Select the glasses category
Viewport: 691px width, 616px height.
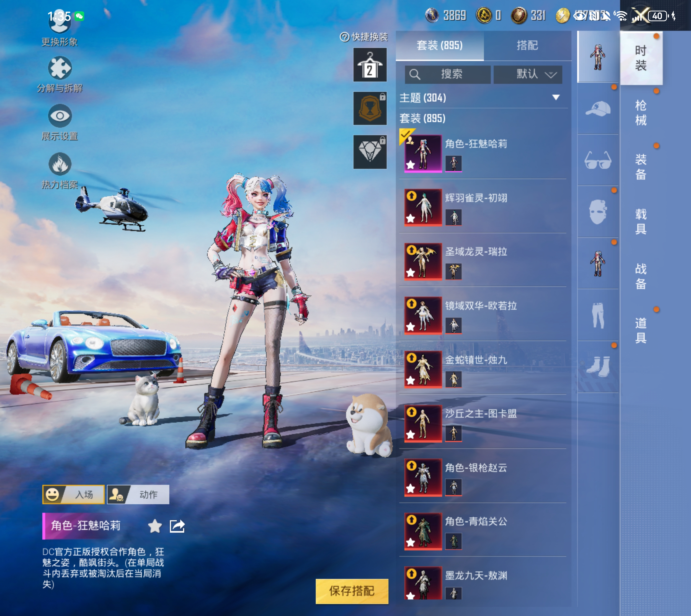pos(598,160)
